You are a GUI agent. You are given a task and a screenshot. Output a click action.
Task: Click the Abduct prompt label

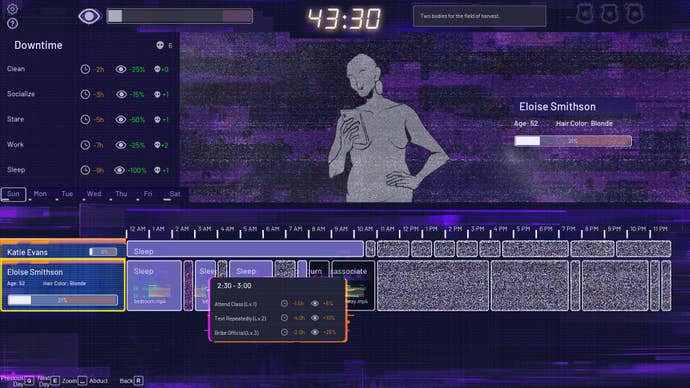(98, 381)
